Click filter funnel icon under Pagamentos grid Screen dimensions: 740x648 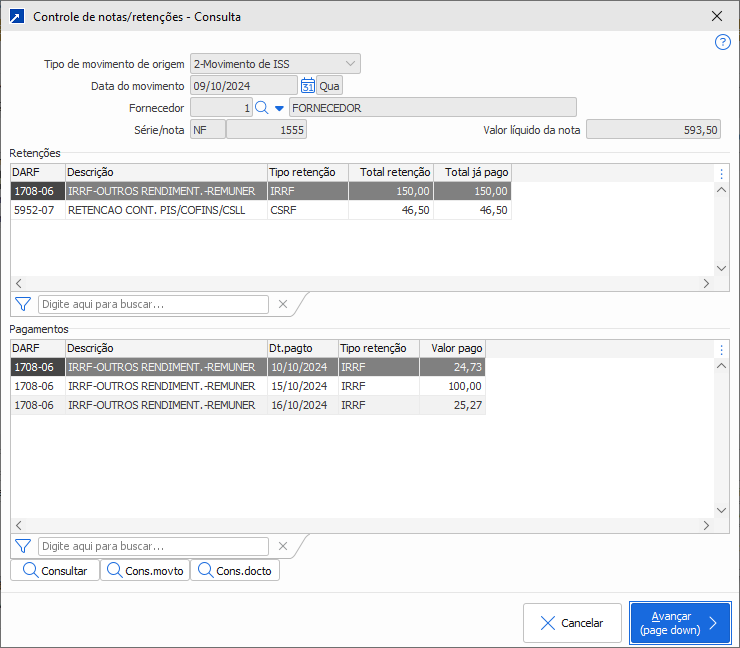click(23, 546)
